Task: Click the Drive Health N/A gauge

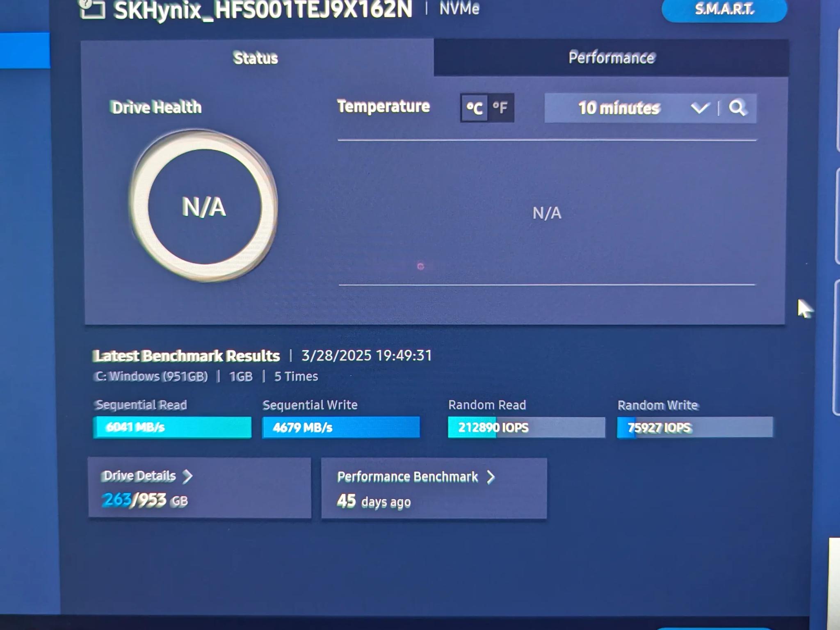Action: [204, 206]
